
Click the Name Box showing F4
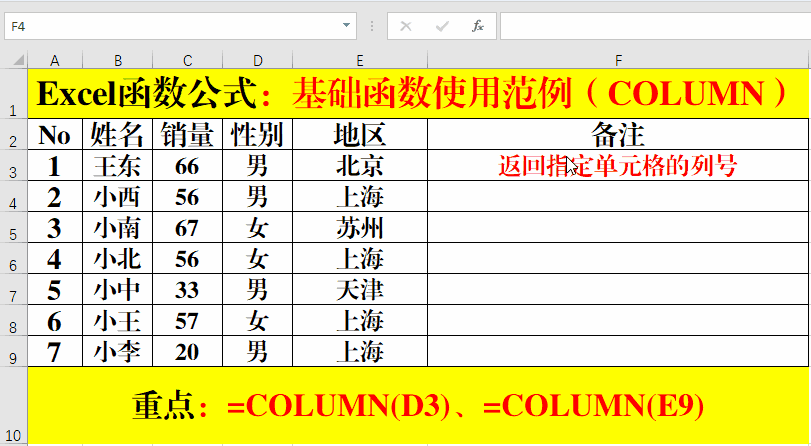coord(180,26)
